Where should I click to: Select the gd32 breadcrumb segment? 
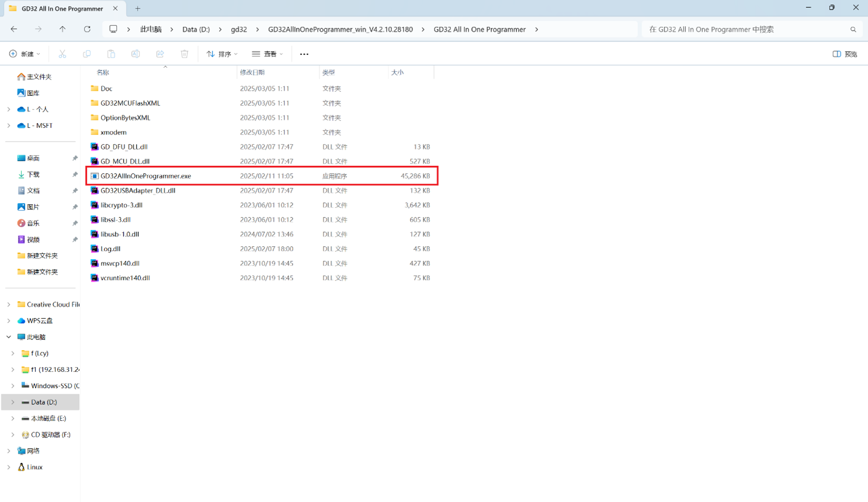[238, 29]
